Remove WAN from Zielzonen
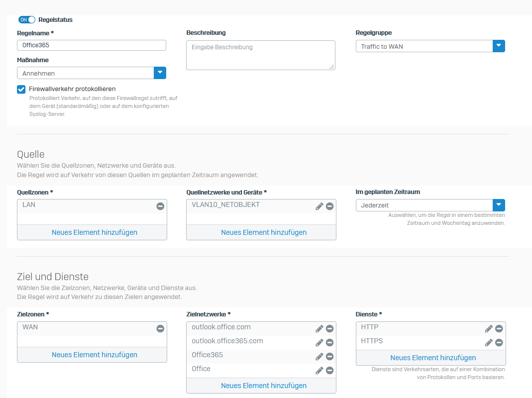 point(160,328)
